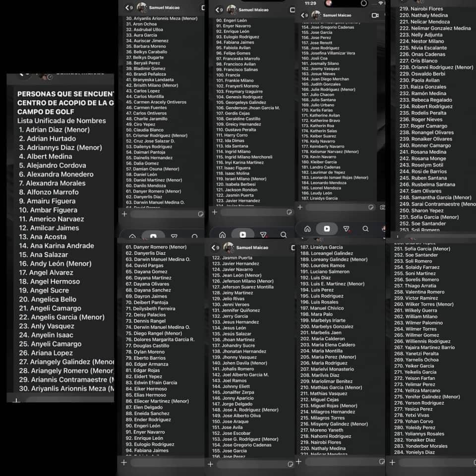Open Home tab in the 11:29 screenshot navigation bar
This screenshot has width=476, height=476.
[x=307, y=229]
